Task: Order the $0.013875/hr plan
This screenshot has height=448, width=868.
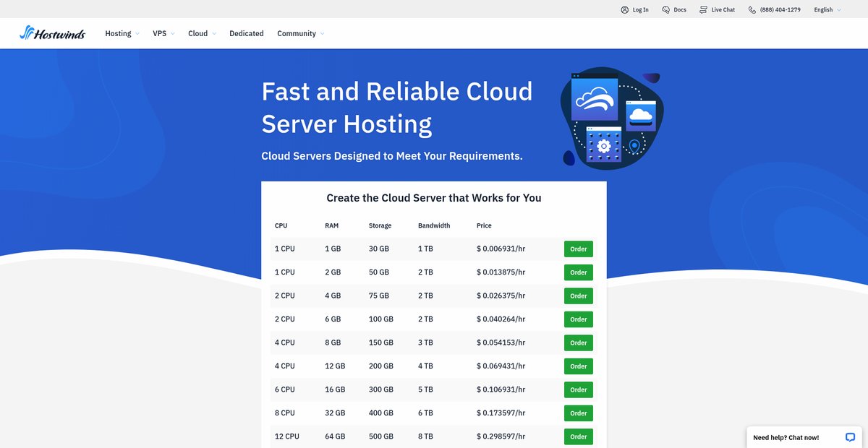Action: (x=579, y=272)
